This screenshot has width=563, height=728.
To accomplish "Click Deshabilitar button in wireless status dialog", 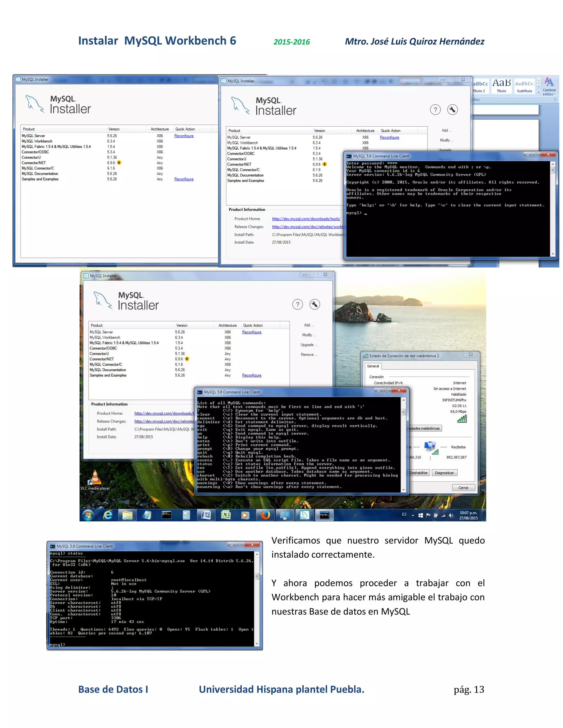I will click(x=419, y=473).
